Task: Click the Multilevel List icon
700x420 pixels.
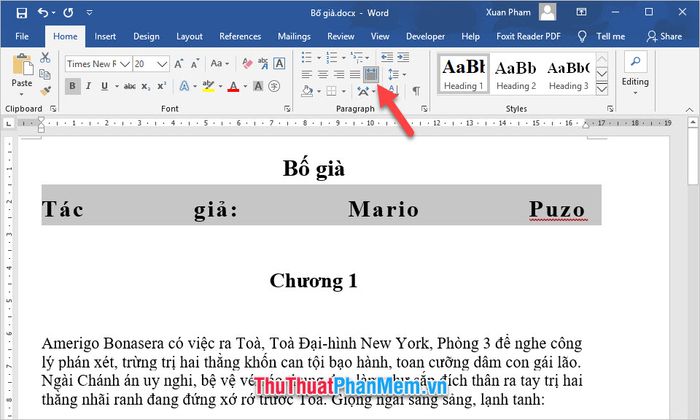Action: tap(356, 57)
